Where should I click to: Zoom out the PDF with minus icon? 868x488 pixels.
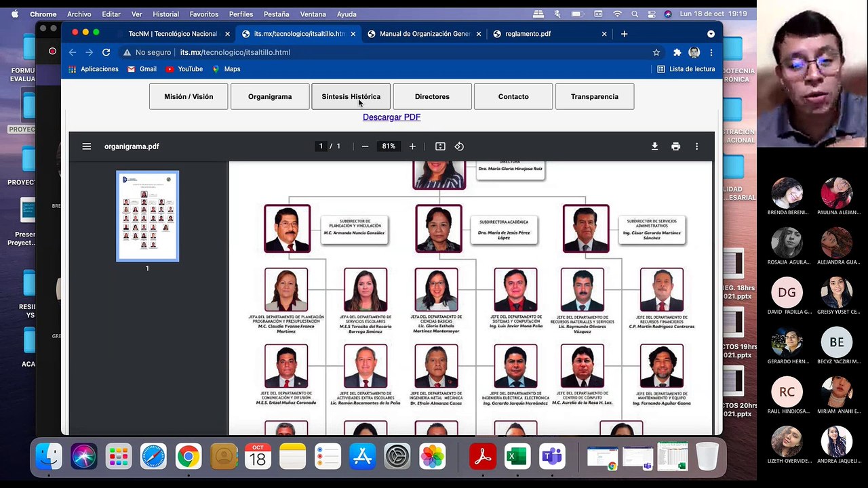coord(365,146)
